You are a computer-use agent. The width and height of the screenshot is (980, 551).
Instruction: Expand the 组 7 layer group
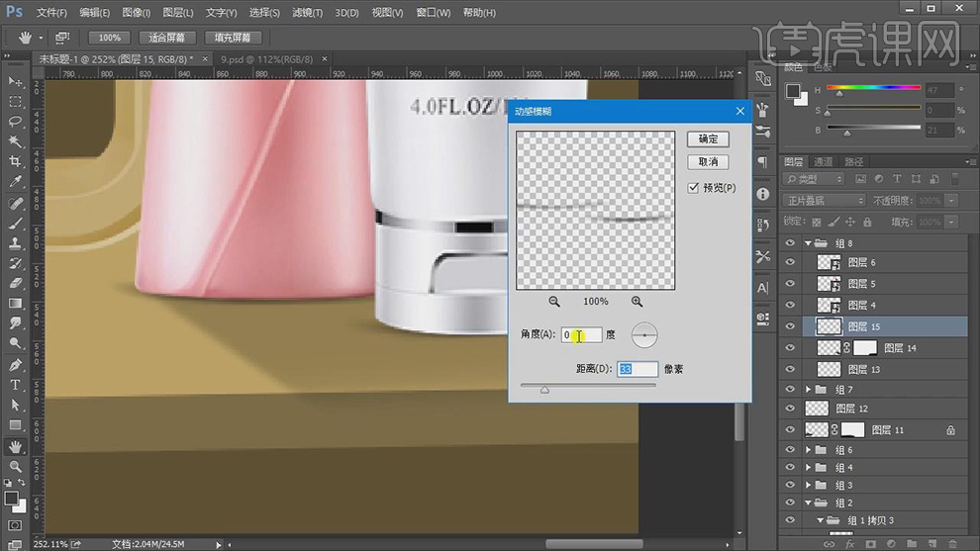point(809,390)
